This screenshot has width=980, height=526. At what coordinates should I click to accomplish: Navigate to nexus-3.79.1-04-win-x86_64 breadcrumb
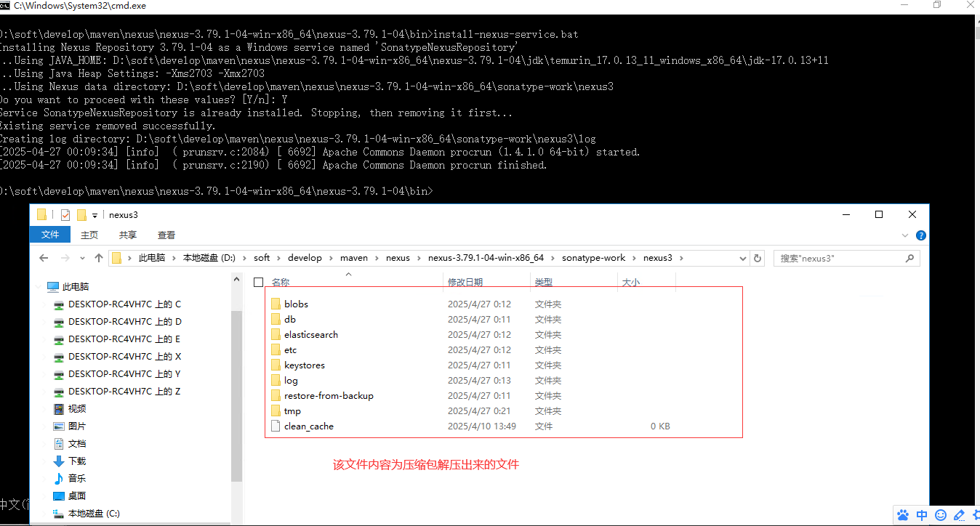click(x=486, y=258)
